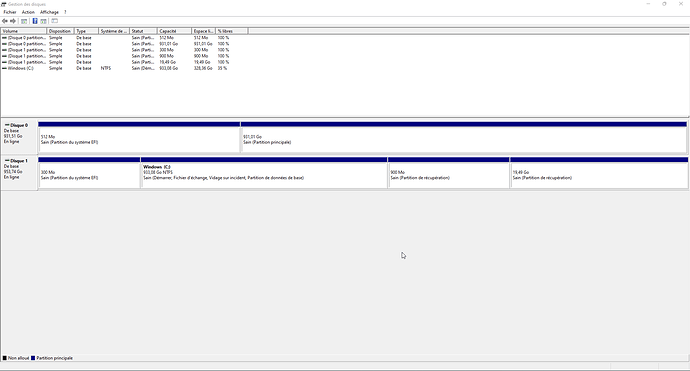
Task: Click the Back arrow toolbar icon
Action: click(x=5, y=21)
